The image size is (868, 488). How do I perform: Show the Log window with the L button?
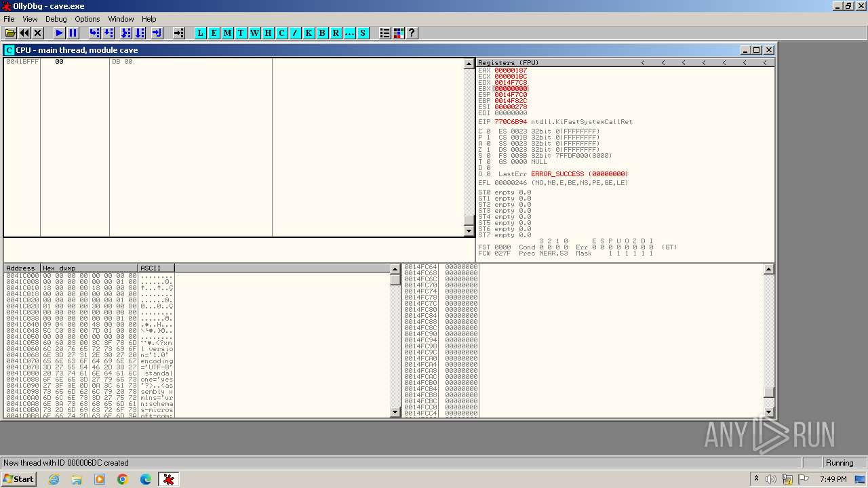pos(200,33)
